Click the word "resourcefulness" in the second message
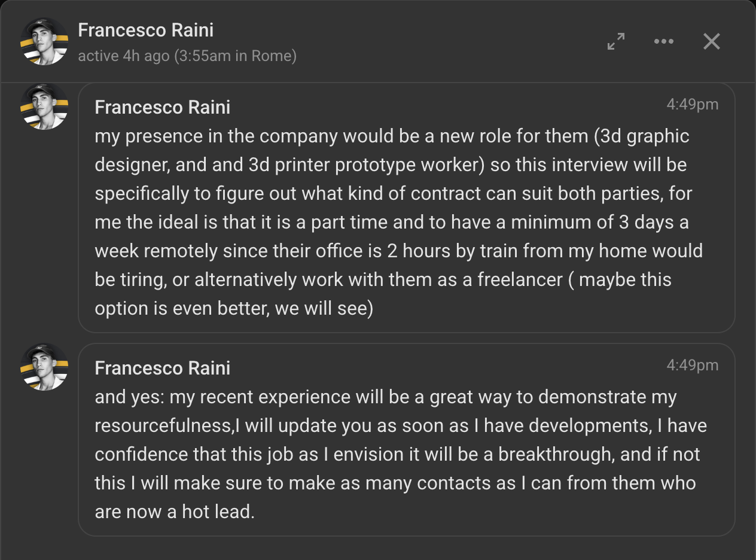Viewport: 756px width, 560px height. (x=163, y=426)
